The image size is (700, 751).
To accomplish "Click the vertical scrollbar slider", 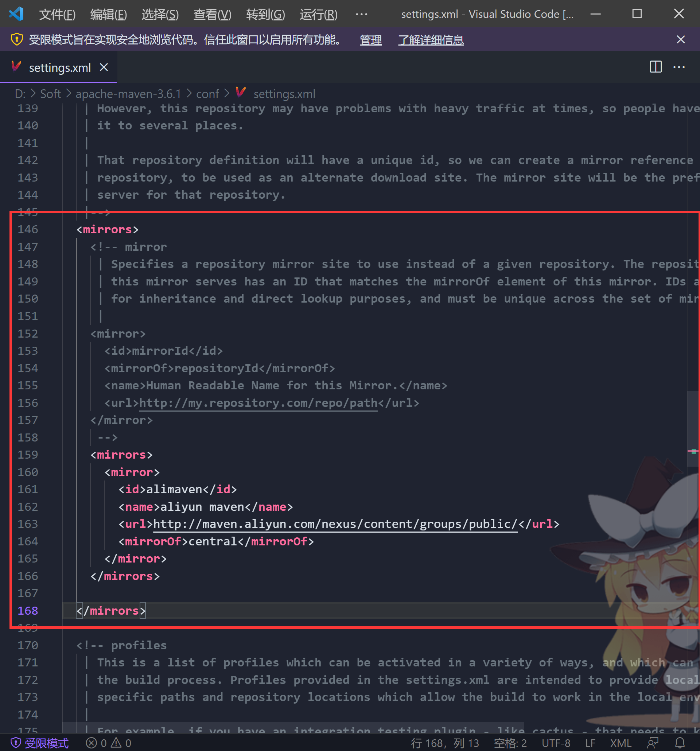I will (x=693, y=428).
